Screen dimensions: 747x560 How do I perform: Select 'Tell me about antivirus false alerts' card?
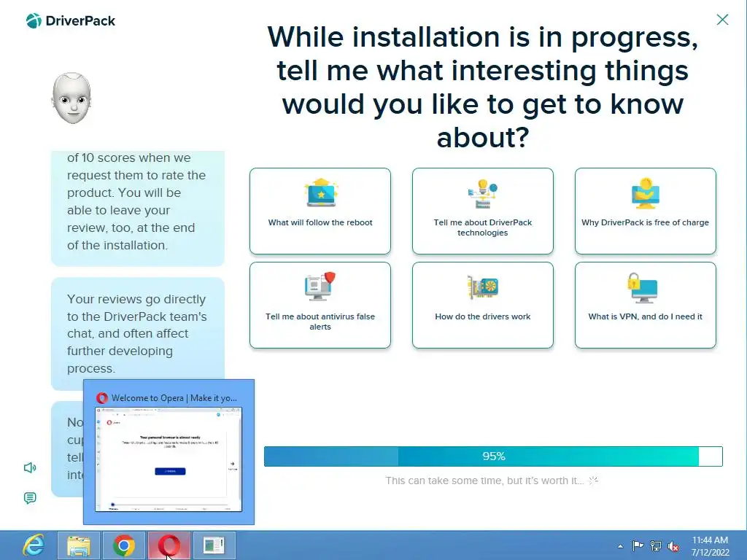click(320, 306)
